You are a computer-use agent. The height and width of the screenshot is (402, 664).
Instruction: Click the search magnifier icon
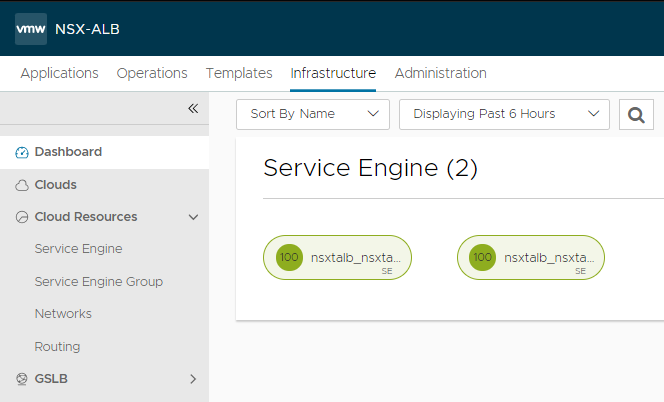(x=636, y=114)
